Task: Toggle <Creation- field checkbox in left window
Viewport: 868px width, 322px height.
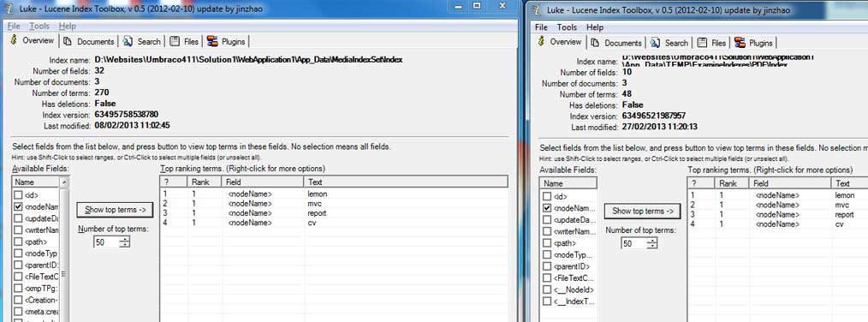Action: click(18, 300)
